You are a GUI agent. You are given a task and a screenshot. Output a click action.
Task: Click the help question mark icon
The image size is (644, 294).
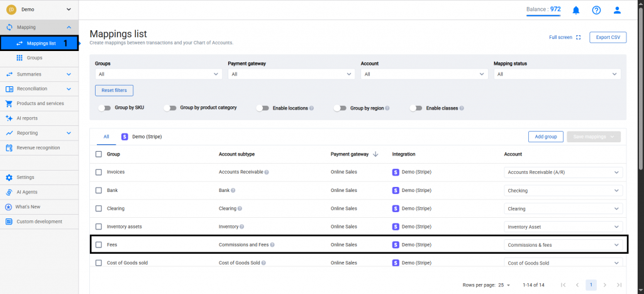click(596, 10)
